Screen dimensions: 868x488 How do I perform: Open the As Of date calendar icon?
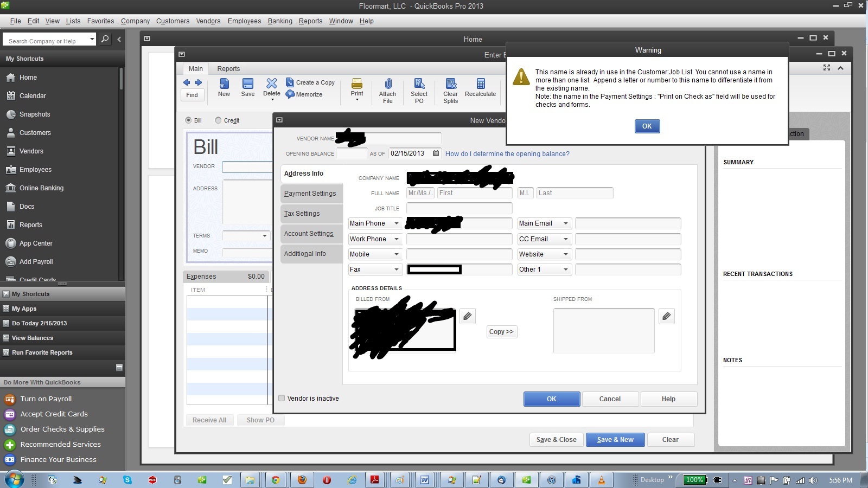(x=436, y=153)
